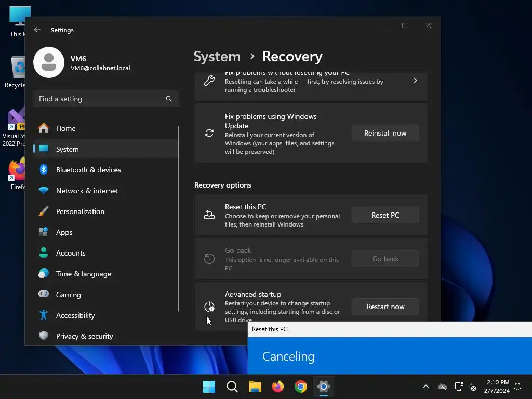This screenshot has height=399, width=532.
Task: Open File Explorer from the taskbar
Action: click(x=255, y=387)
